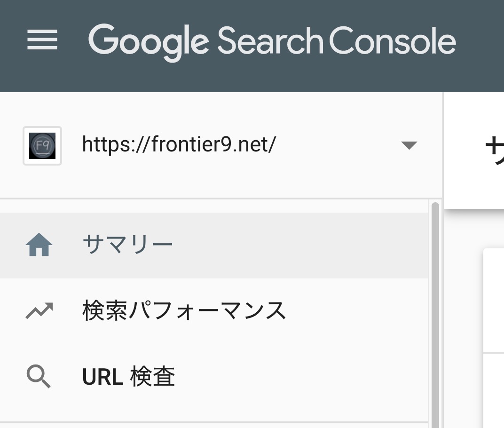Open the https://frontier9.net/ property selector
The height and width of the screenshot is (428, 504).
pyautogui.click(x=221, y=145)
